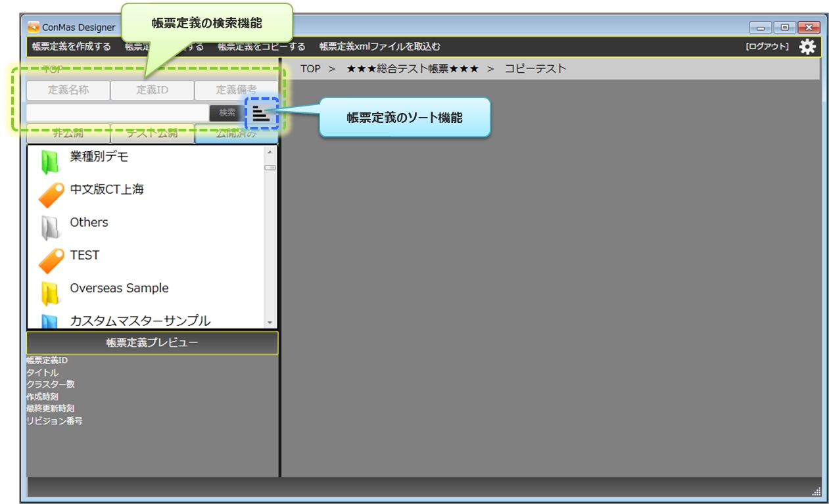Viewport: 829px width, 504px height.
Task: Toggle the 定義ID search filter
Action: pos(152,90)
